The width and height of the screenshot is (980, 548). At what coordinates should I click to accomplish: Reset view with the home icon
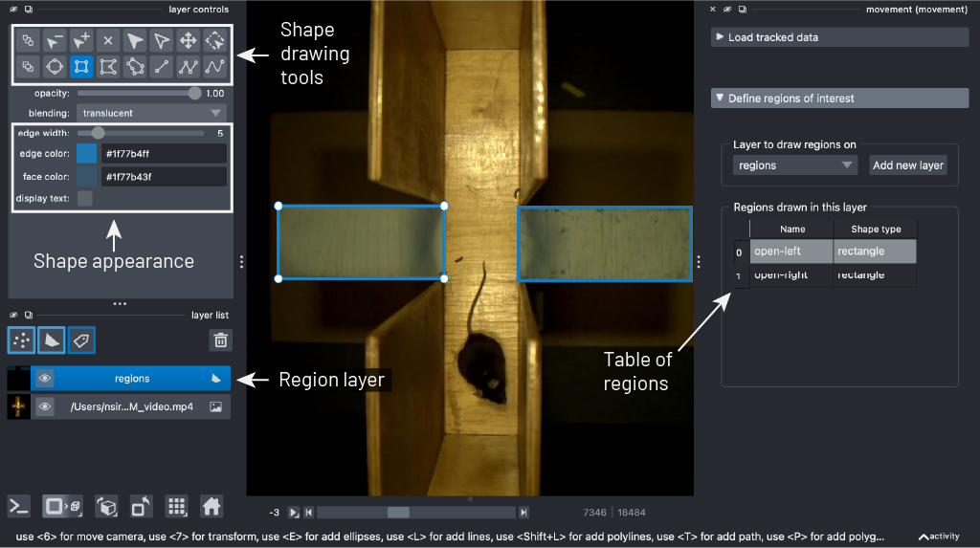coord(212,506)
